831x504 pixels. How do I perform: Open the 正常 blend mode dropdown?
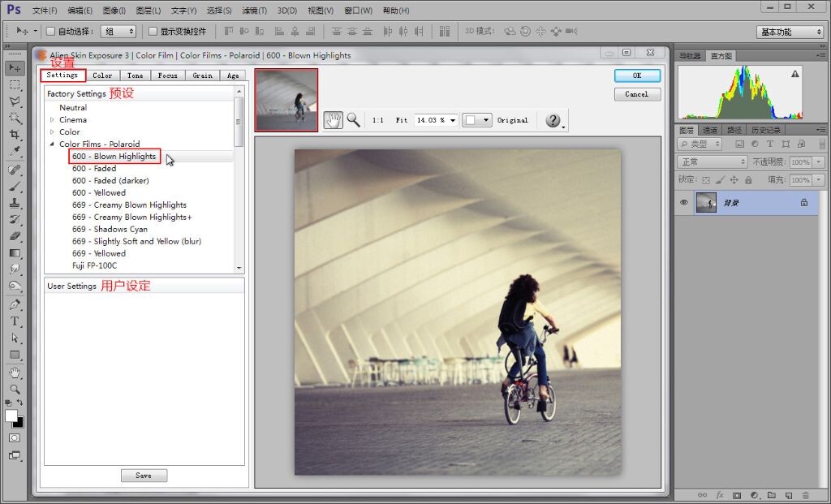(x=712, y=162)
